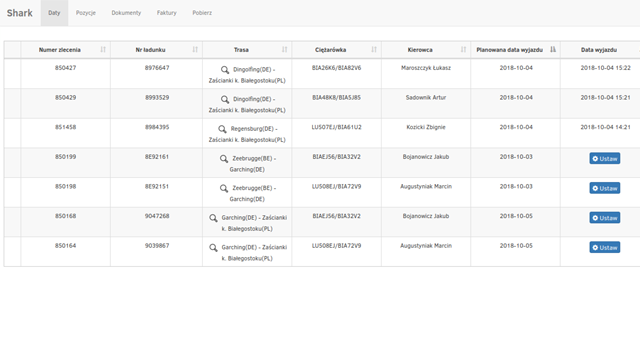The image size is (640, 360).
Task: Click planned date for order 850168
Action: [x=516, y=216]
